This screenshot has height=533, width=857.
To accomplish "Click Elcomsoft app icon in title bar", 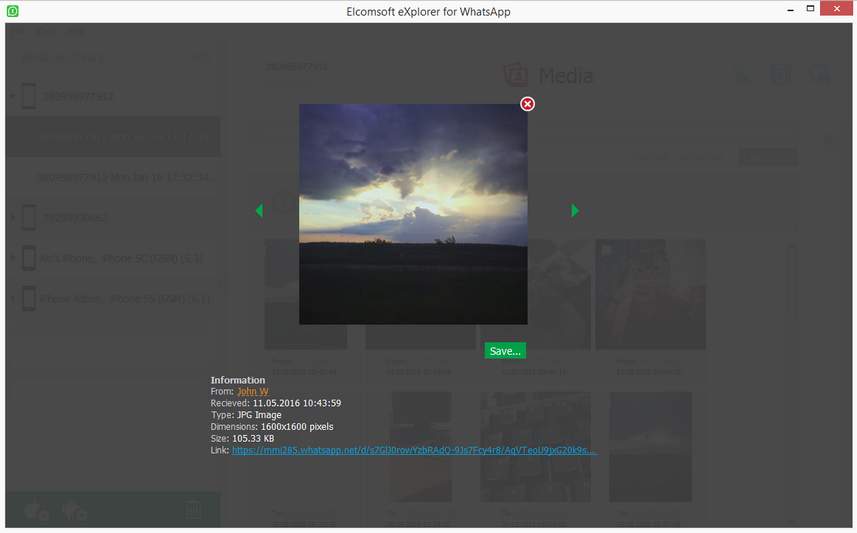I will [x=13, y=11].
